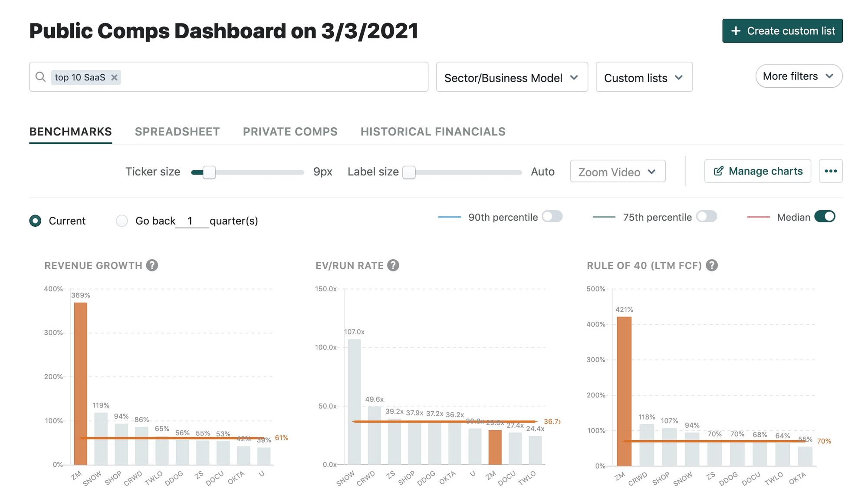Click the Ticker size slider handle
This screenshot has height=502, width=868.
pyautogui.click(x=209, y=172)
